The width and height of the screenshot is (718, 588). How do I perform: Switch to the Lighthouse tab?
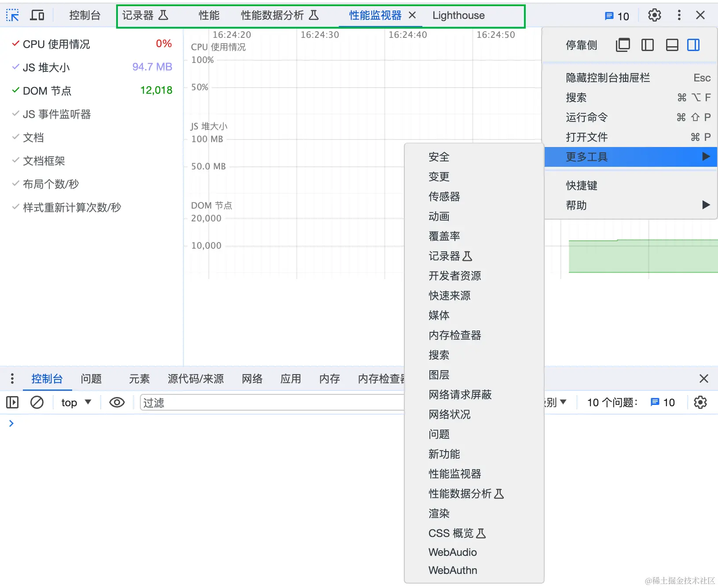coord(458,15)
